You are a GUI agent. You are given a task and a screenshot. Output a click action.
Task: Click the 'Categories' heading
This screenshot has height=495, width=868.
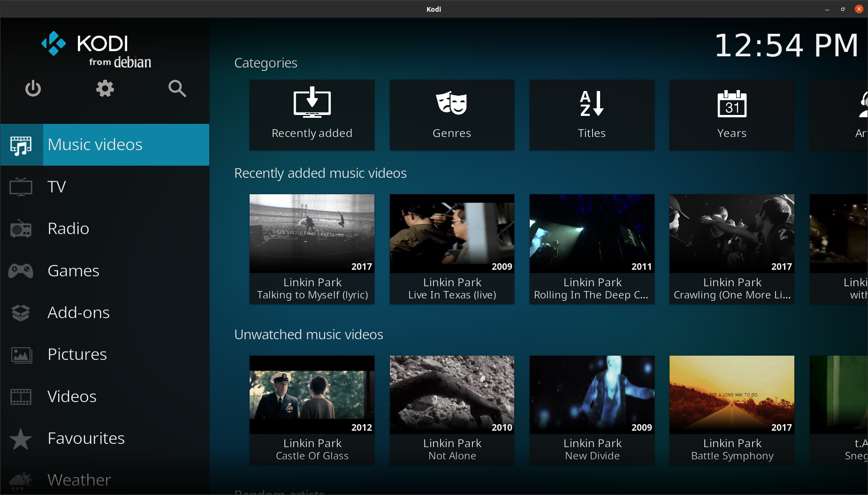click(x=266, y=63)
